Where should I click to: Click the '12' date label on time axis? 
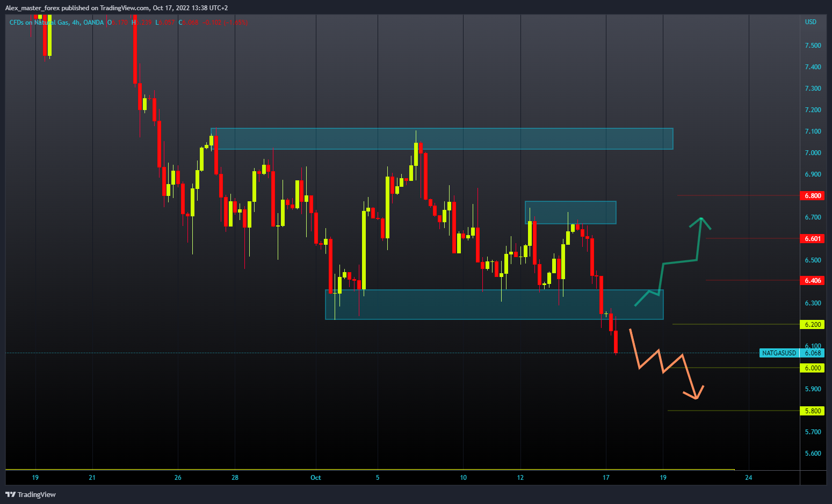click(520, 478)
